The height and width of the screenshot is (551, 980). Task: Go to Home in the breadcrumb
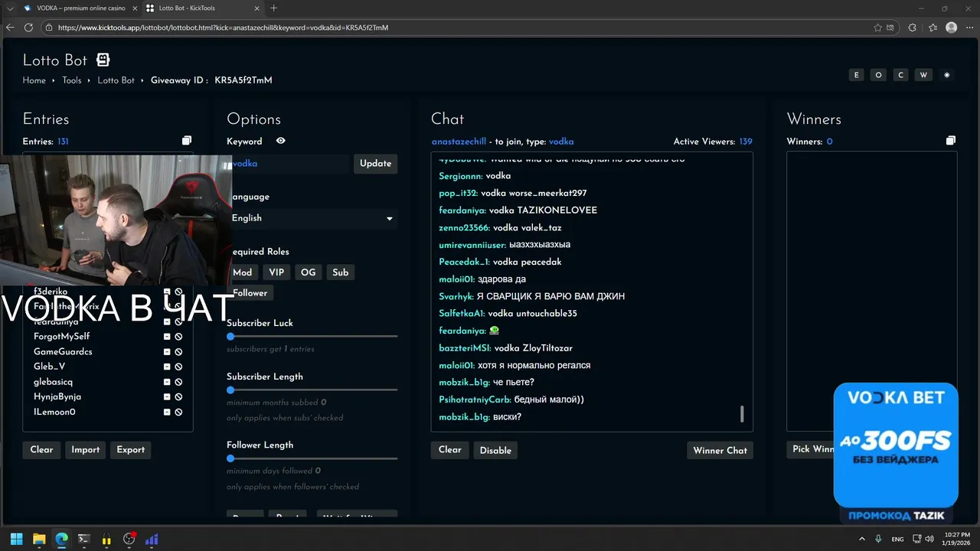coord(34,80)
